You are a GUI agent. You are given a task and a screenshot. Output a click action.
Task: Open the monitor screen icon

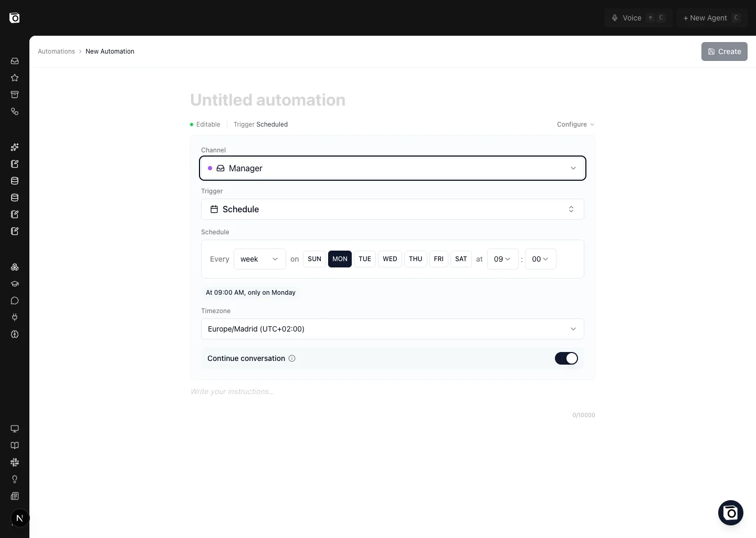[15, 429]
